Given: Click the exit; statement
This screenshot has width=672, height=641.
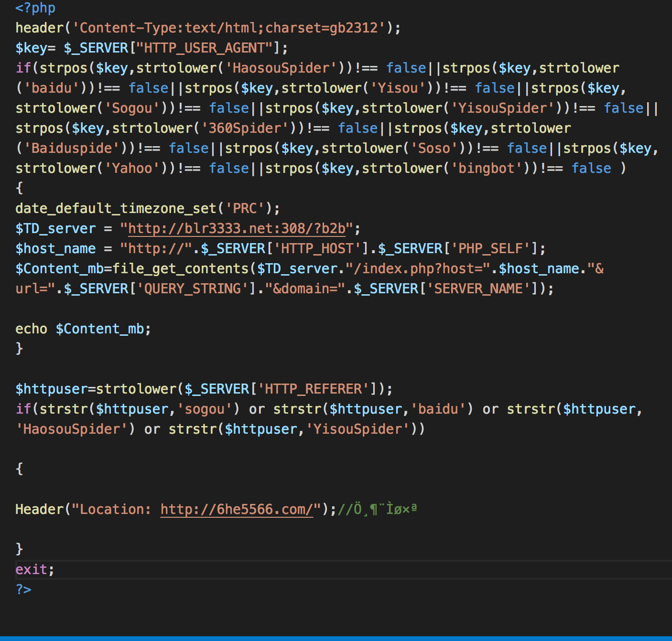Looking at the screenshot, I should tap(35, 569).
